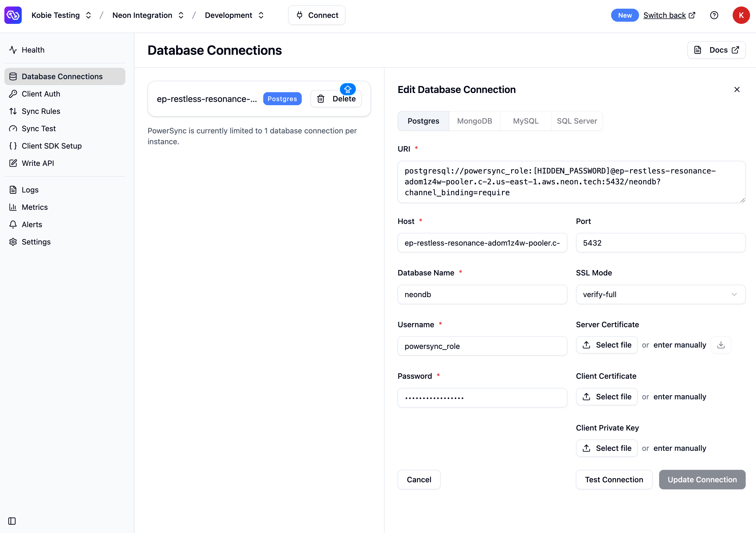Enter Client Private Key manually link
The width and height of the screenshot is (756, 533).
(x=679, y=448)
